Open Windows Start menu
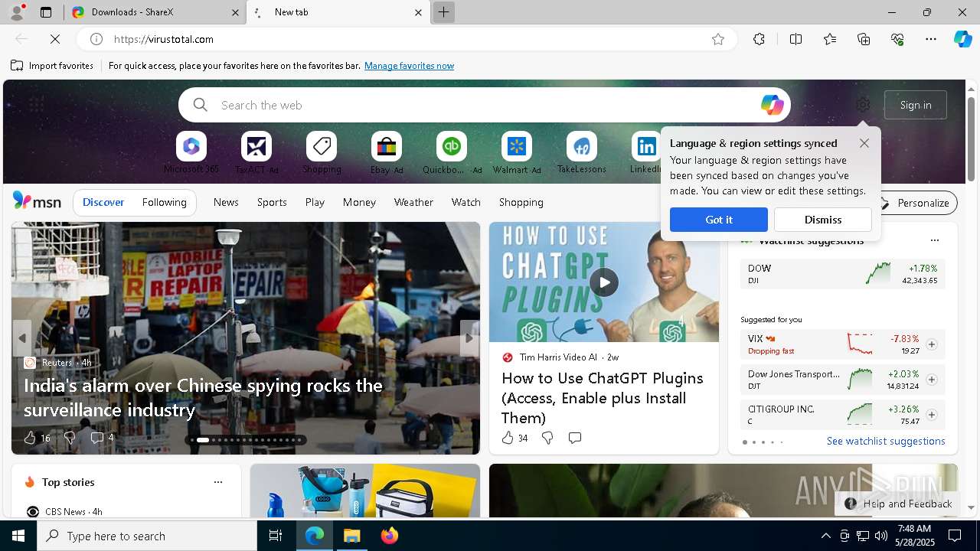This screenshot has height=551, width=980. 18,536
